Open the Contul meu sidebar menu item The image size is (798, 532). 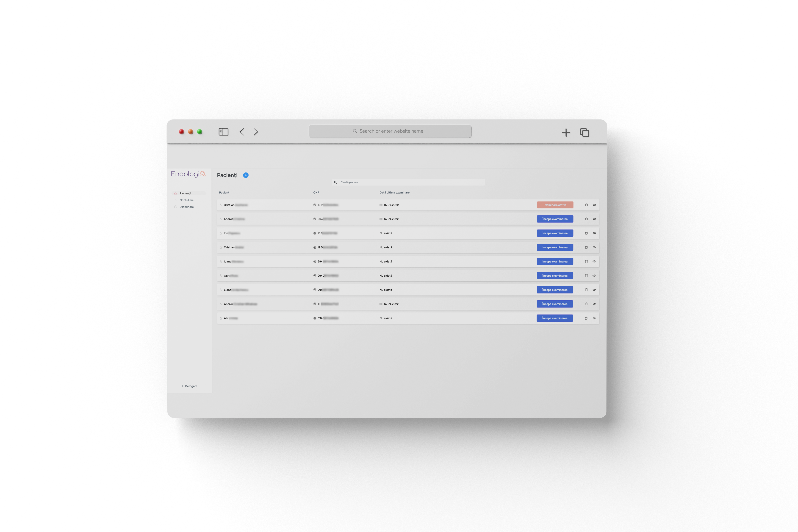(x=187, y=200)
